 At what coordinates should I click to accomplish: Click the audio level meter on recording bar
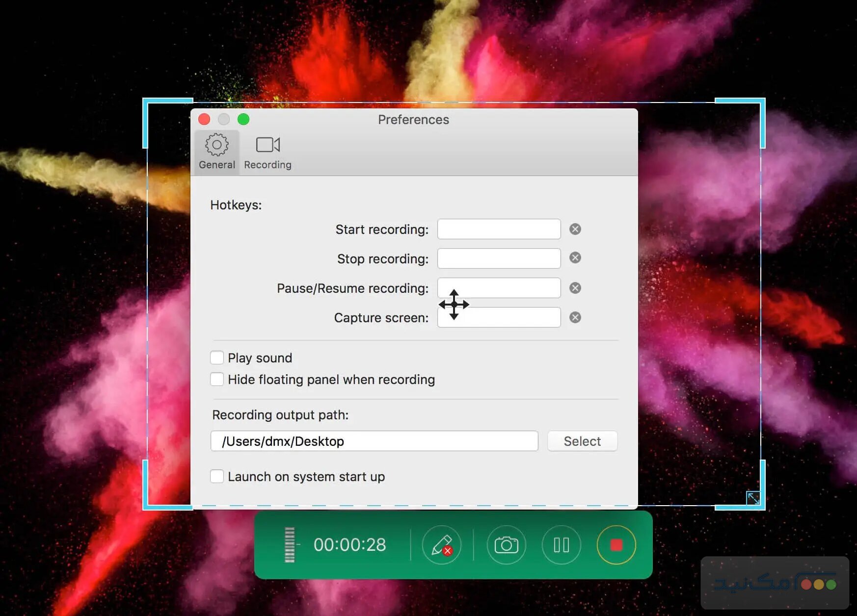click(290, 544)
